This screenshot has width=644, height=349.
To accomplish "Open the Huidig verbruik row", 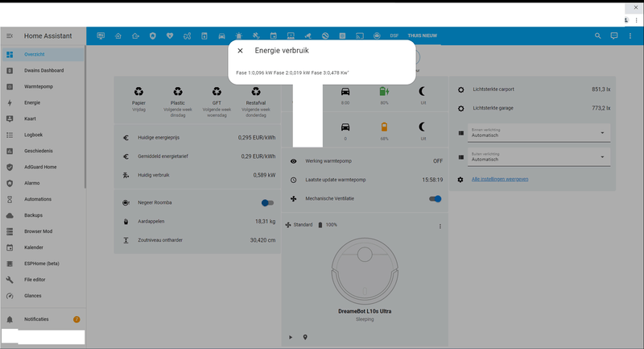I will point(198,175).
